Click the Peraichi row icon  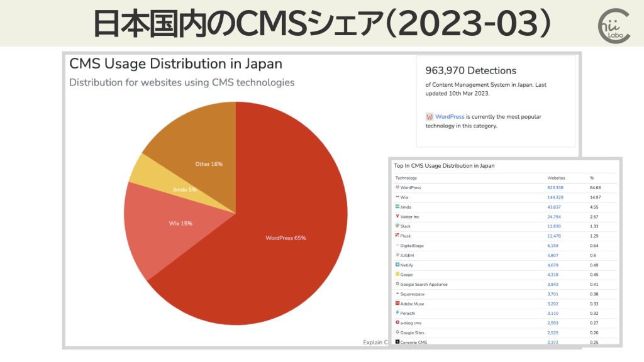(x=397, y=313)
